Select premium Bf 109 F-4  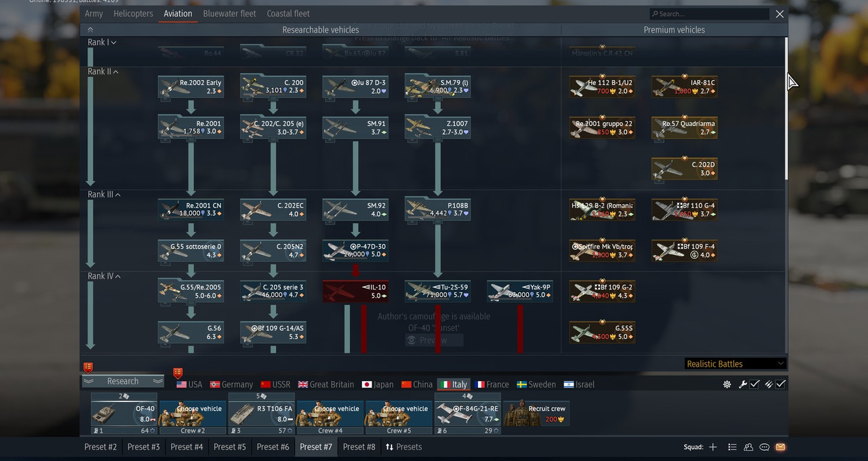click(684, 250)
